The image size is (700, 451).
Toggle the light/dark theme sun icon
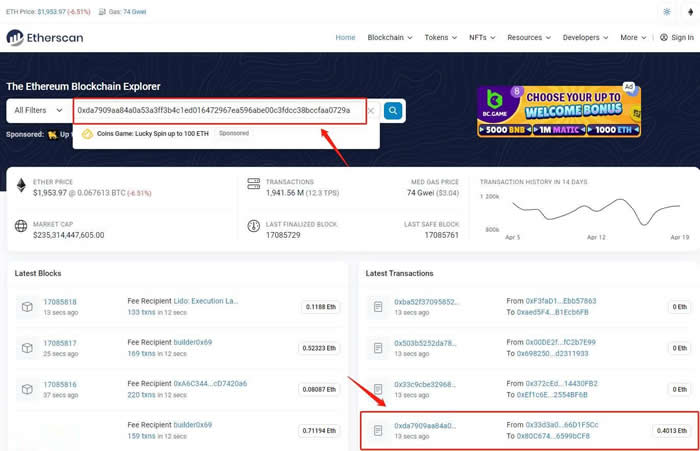pos(667,12)
